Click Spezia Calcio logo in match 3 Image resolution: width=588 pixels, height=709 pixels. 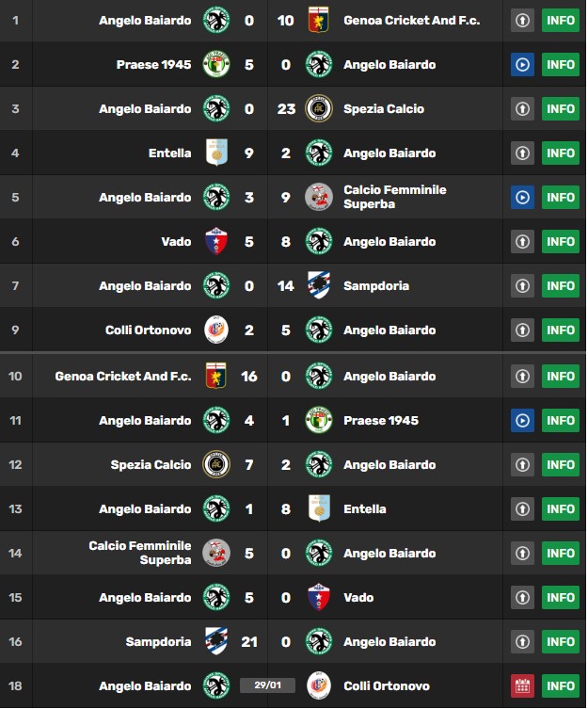coord(319,109)
